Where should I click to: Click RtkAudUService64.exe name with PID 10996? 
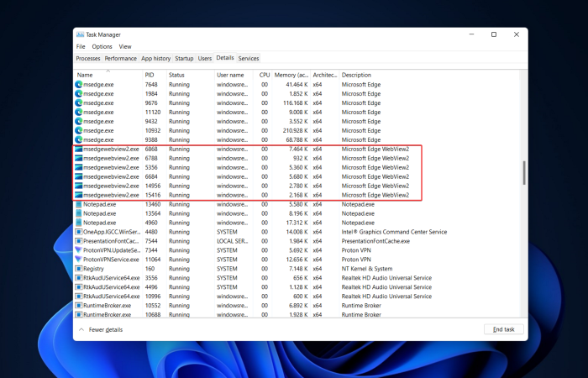(112, 297)
